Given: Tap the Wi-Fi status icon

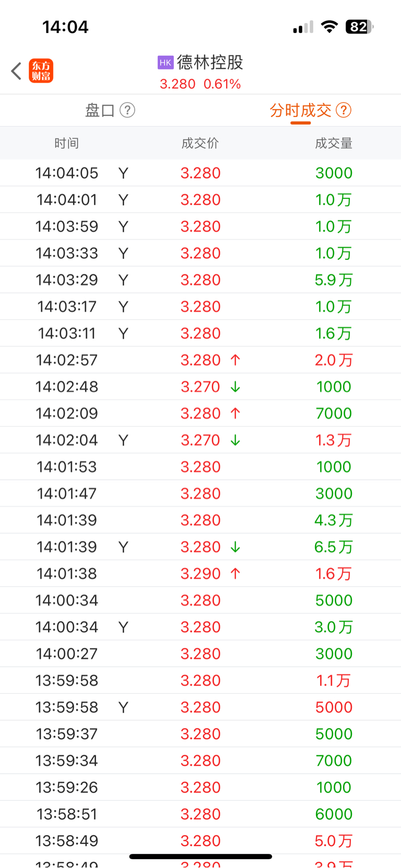Looking at the screenshot, I should click(329, 27).
